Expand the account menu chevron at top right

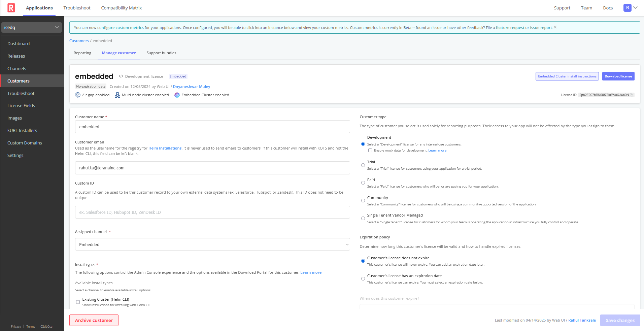point(636,8)
